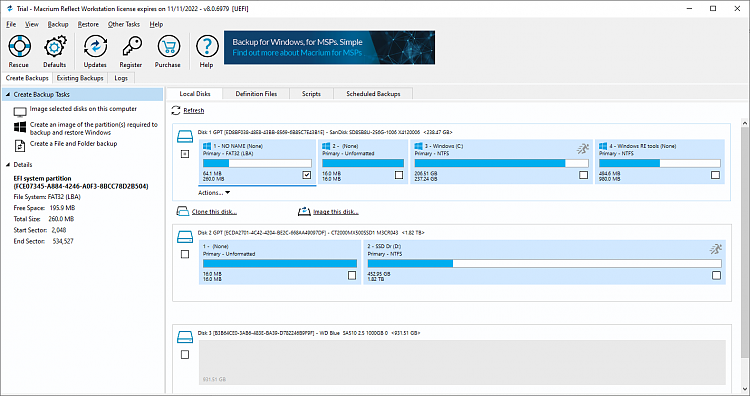The height and width of the screenshot is (396, 750).
Task: Click image of partitions required for Windows
Action: 94,128
